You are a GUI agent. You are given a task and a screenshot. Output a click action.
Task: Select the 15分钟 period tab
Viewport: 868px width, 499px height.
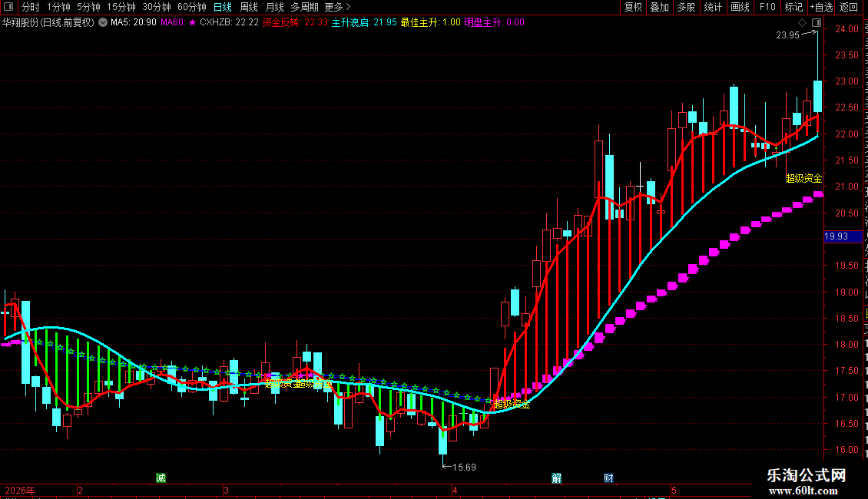coord(121,7)
